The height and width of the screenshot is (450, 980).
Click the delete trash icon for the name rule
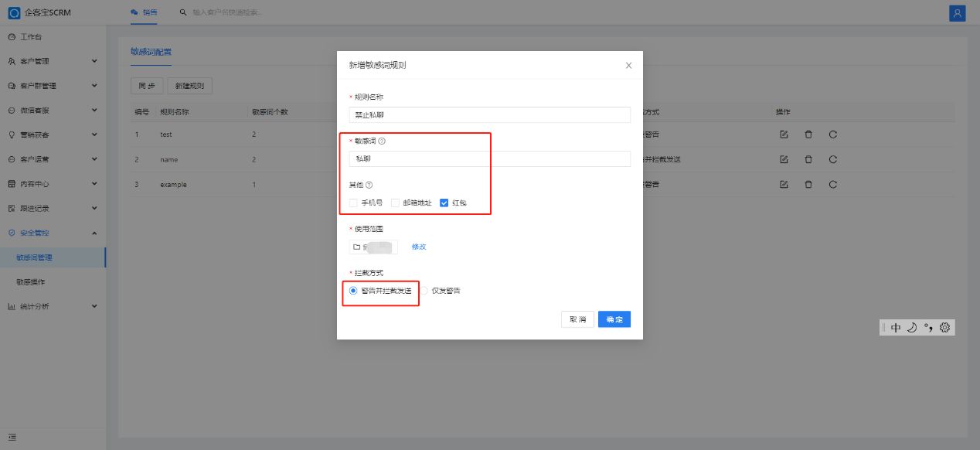[x=808, y=160]
